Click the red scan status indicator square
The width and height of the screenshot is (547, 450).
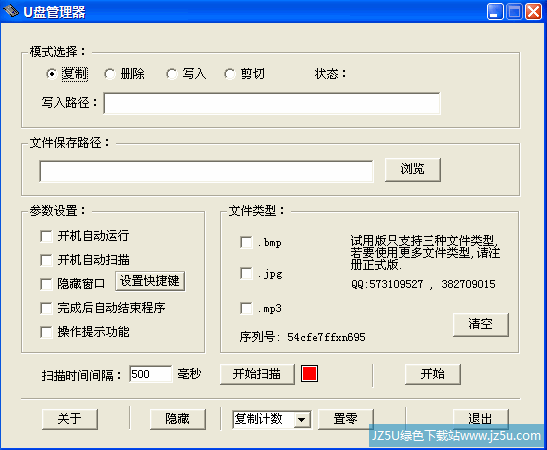click(309, 374)
